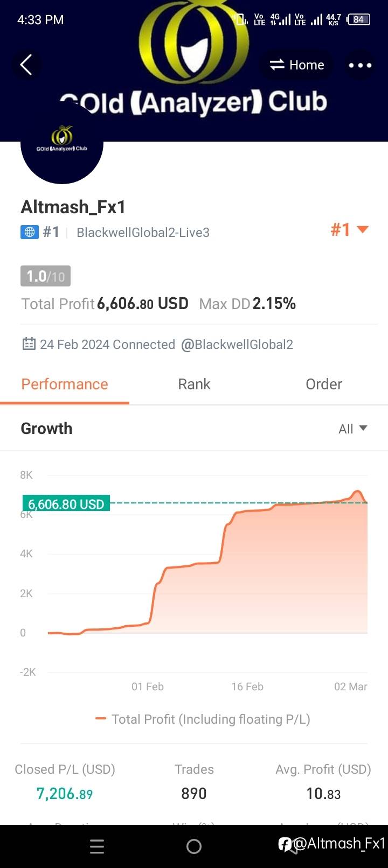Open the three-dots more options menu

click(360, 65)
